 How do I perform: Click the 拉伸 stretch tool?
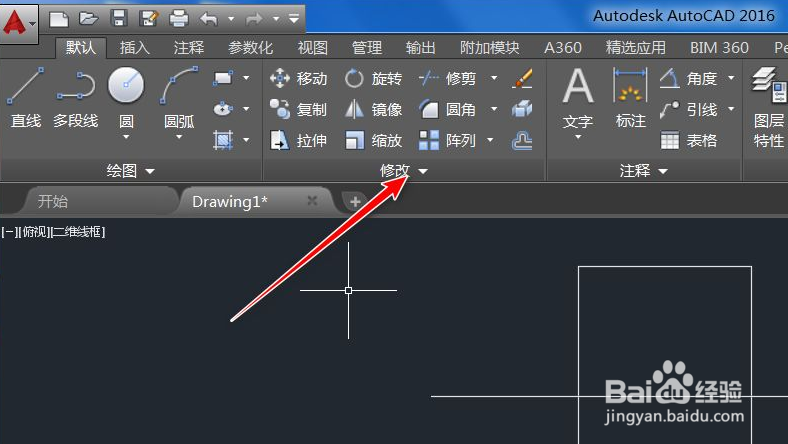pyautogui.click(x=299, y=140)
